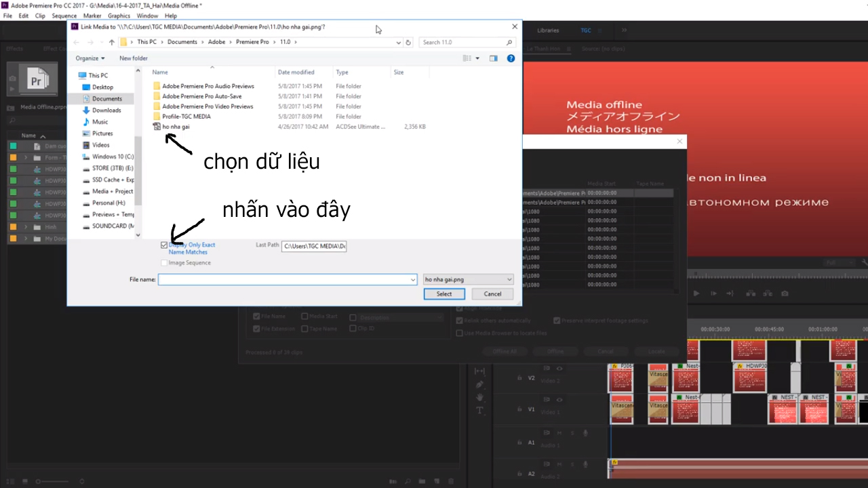Toggle Tape Name checkbox in Link Media dialog
Viewport: 868px width, 488px height.
304,329
